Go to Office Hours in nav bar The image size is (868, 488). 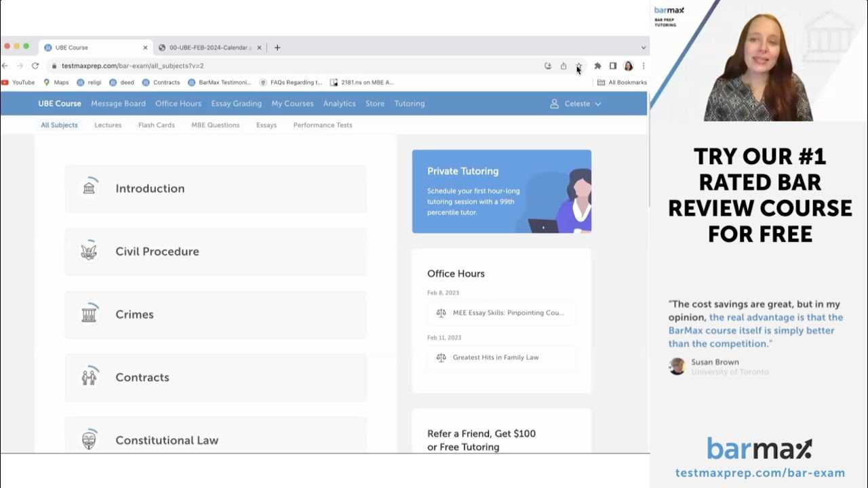[x=178, y=104]
